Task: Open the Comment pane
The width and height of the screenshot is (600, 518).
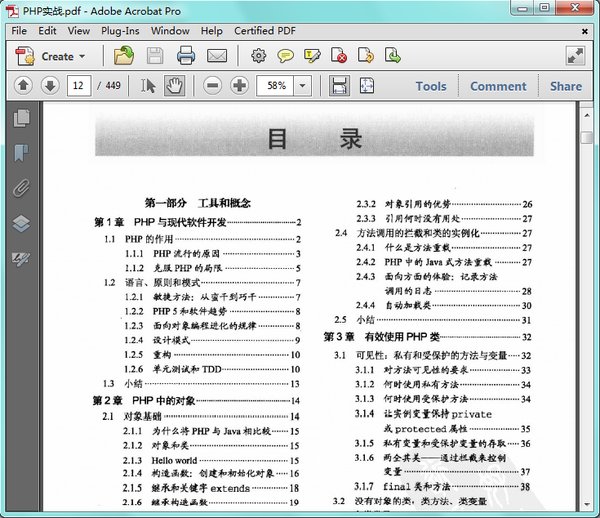Action: click(x=497, y=86)
